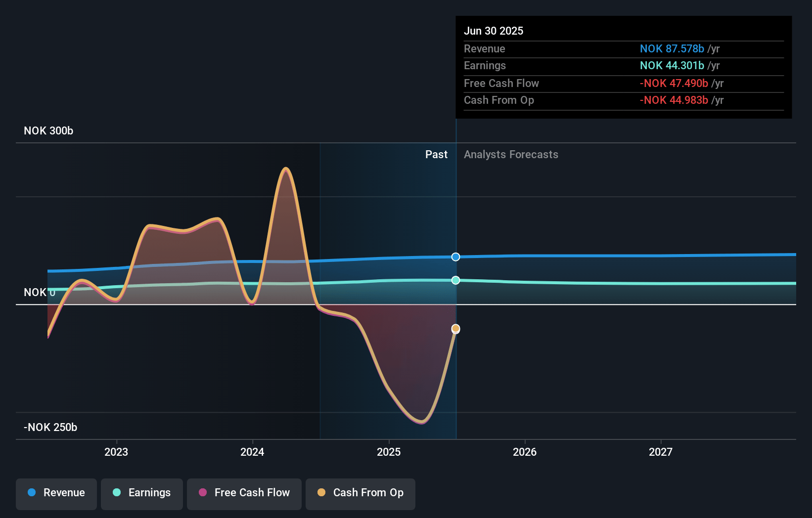The height and width of the screenshot is (518, 812).
Task: Click the Cash From Op row label in tooltip
Action: [x=499, y=100]
